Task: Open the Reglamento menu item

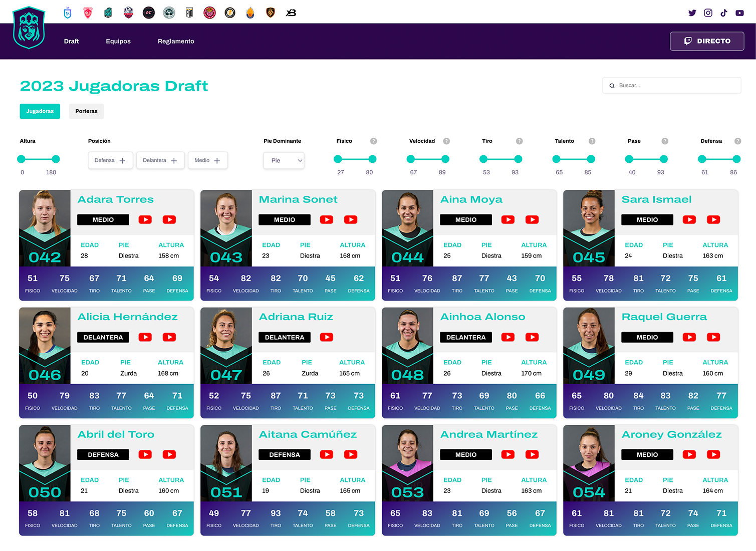Action: pyautogui.click(x=176, y=41)
